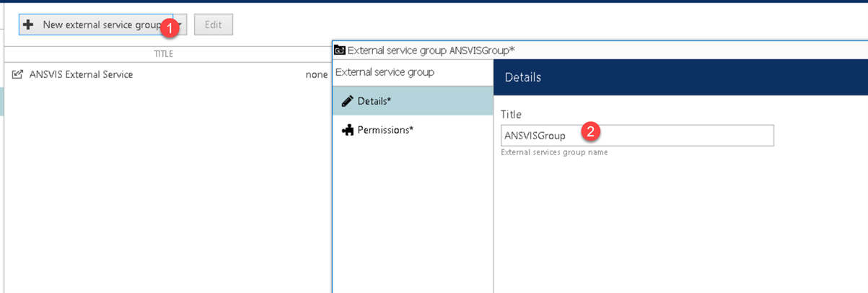868x293 pixels.
Task: Click the dark blue Details header bar
Action: [x=680, y=77]
